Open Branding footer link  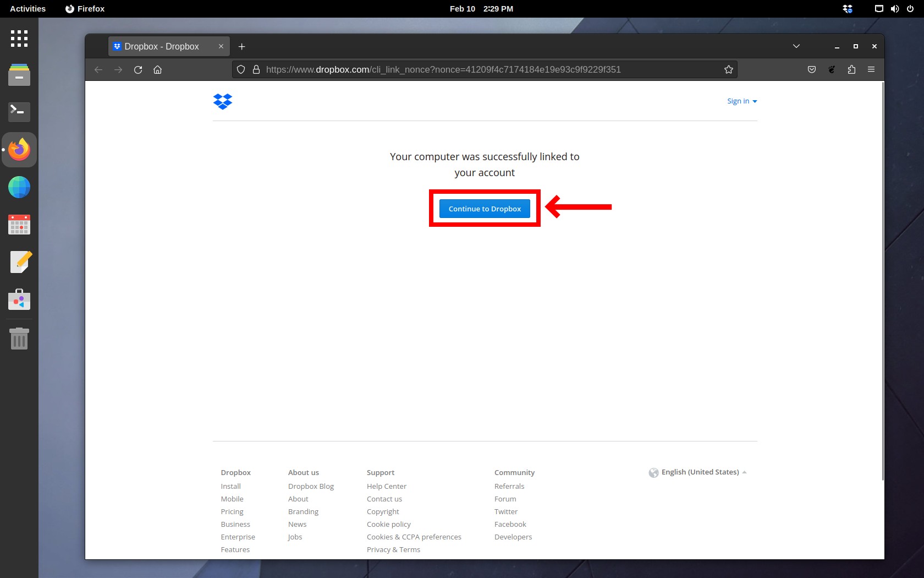pos(303,511)
